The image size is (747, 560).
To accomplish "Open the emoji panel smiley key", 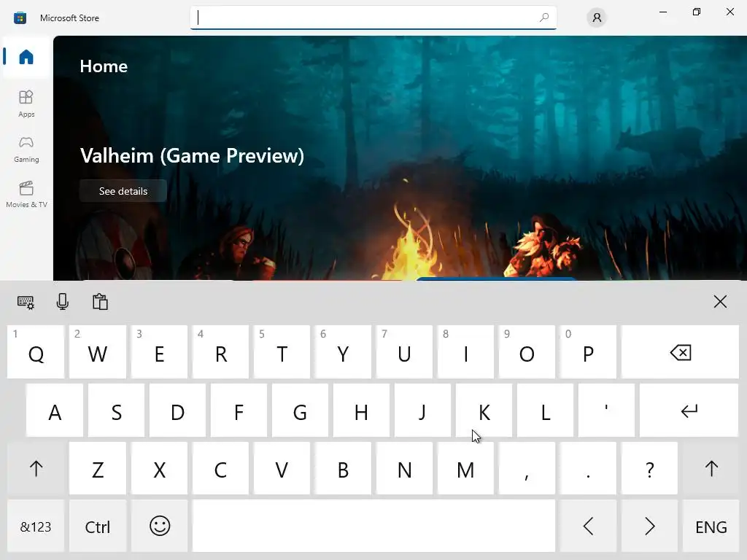I will point(159,526).
